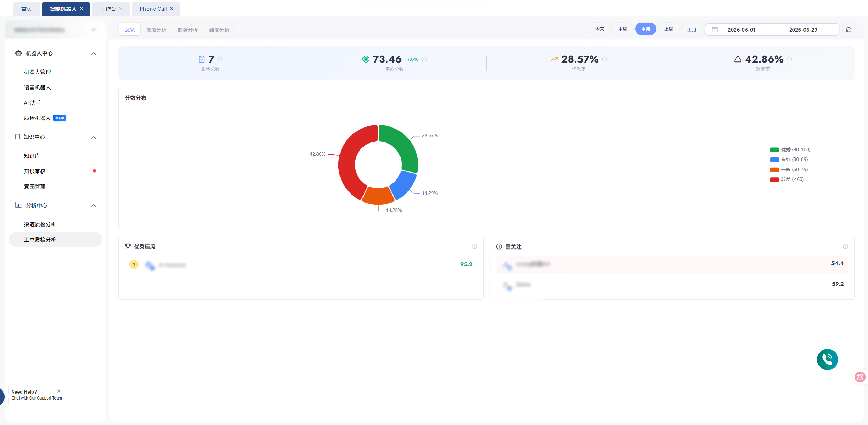Switch to the Phone Call tab
The height and width of the screenshot is (425, 868).
click(x=153, y=9)
